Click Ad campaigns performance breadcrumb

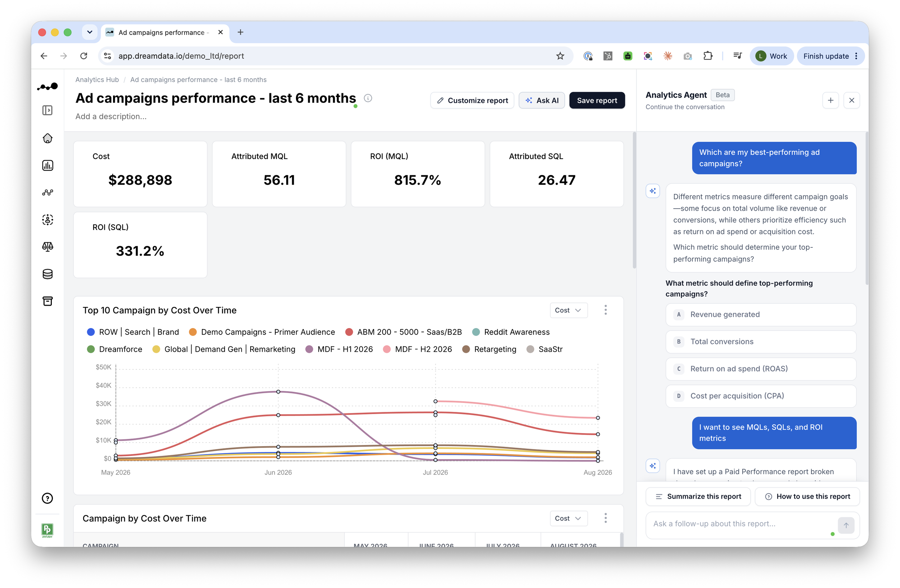point(198,80)
